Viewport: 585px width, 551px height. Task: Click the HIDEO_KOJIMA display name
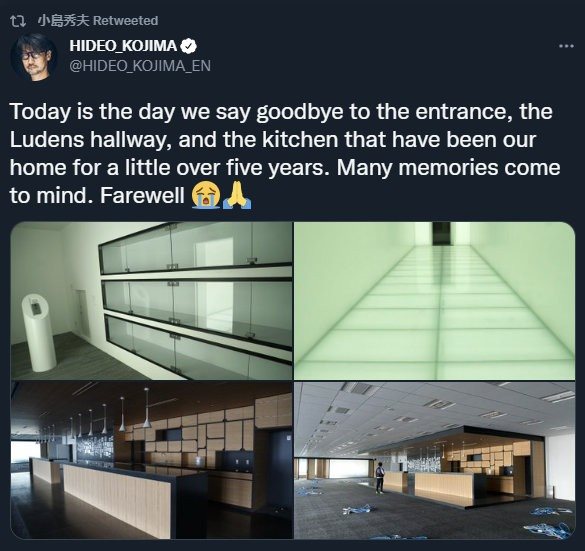tap(123, 46)
